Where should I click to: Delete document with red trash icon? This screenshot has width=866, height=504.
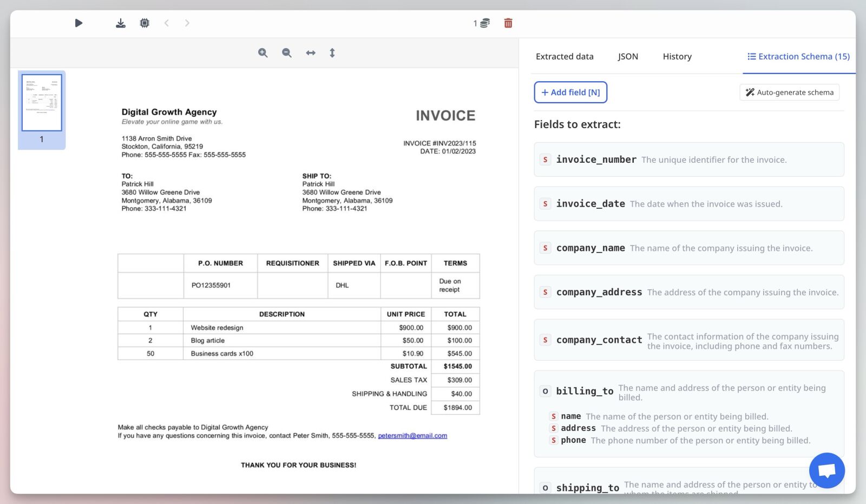click(x=508, y=23)
